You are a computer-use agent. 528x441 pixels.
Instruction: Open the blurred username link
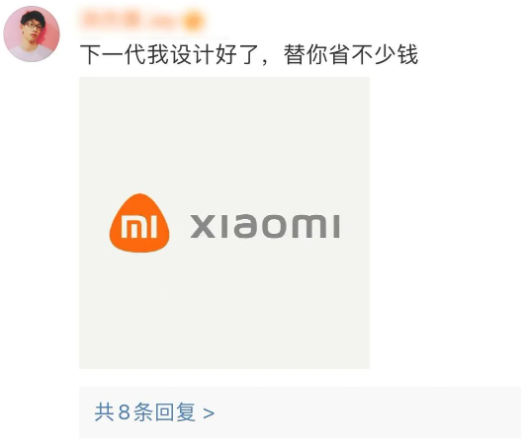[133, 21]
